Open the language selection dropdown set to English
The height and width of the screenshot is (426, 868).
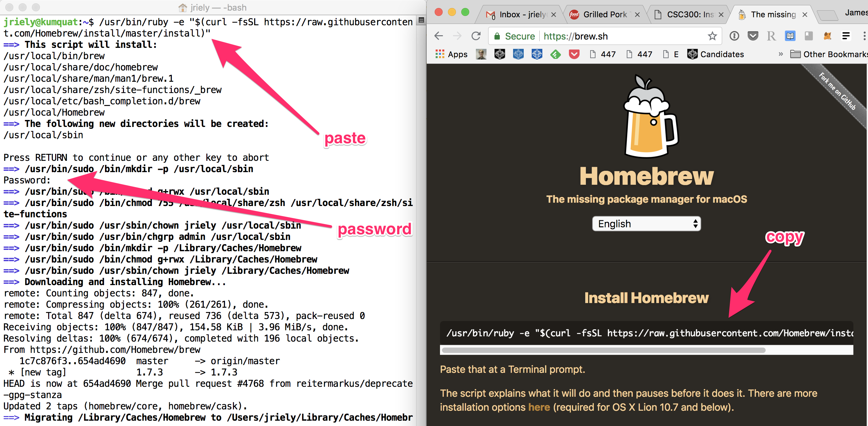tap(646, 223)
